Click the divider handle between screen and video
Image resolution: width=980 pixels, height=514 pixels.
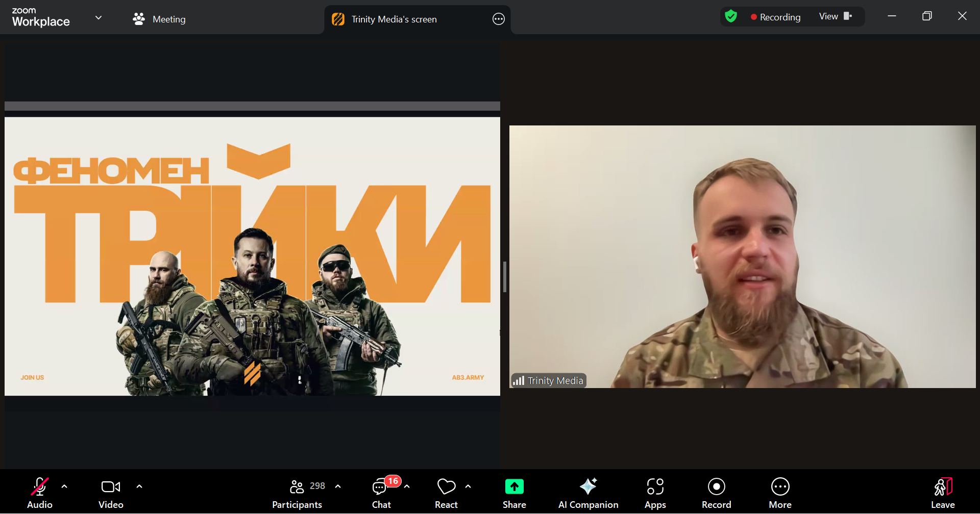point(504,277)
